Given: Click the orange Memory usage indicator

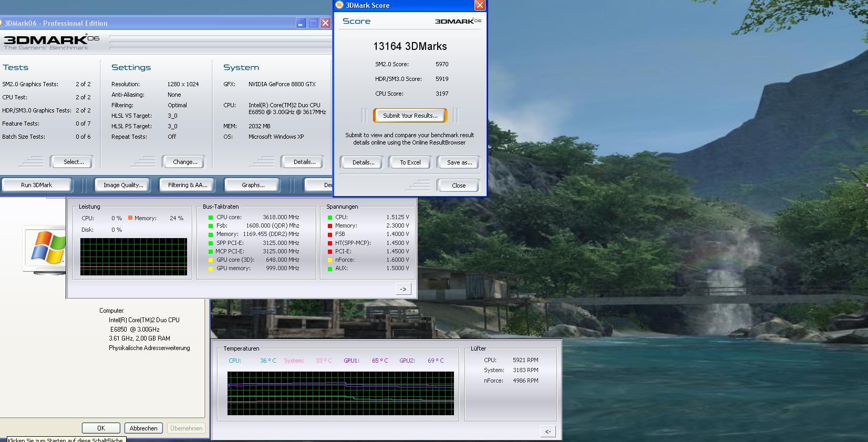Looking at the screenshot, I should pyautogui.click(x=130, y=218).
